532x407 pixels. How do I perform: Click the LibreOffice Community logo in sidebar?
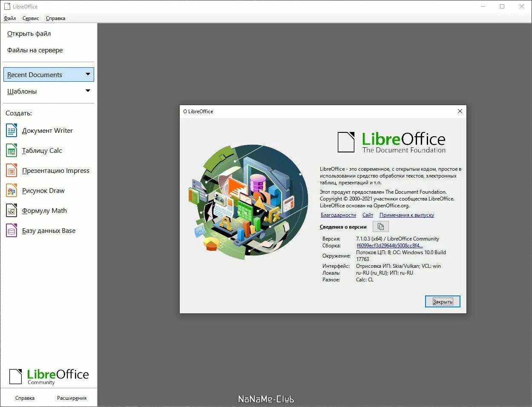point(49,377)
